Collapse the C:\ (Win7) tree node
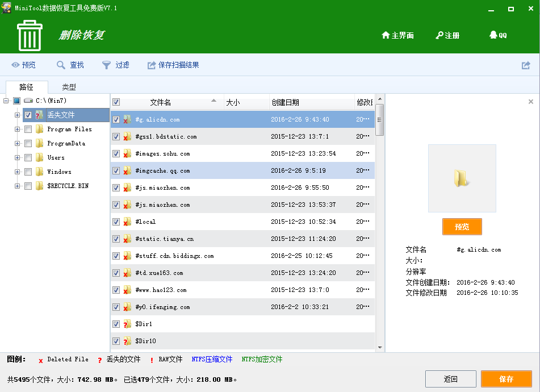This screenshot has width=540, height=392. click(6, 101)
